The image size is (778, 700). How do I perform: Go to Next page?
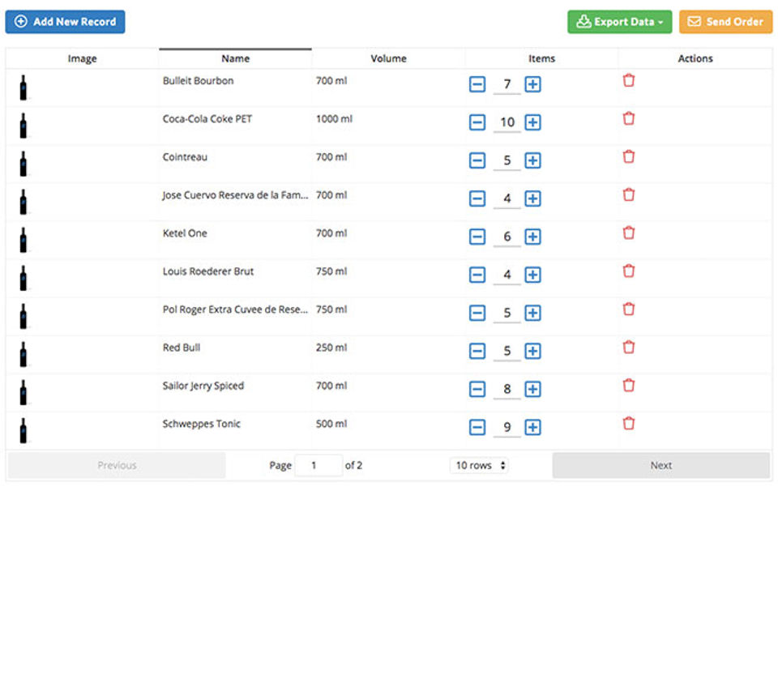point(661,465)
